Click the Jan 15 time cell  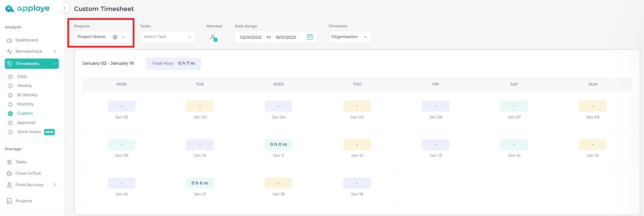click(592, 144)
